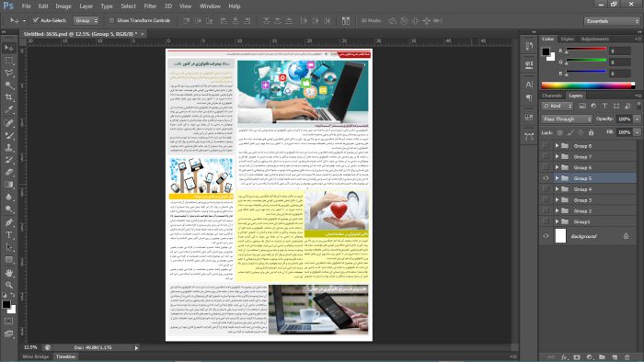Show the Group 8 layer
The width and height of the screenshot is (644, 362).
(x=546, y=145)
